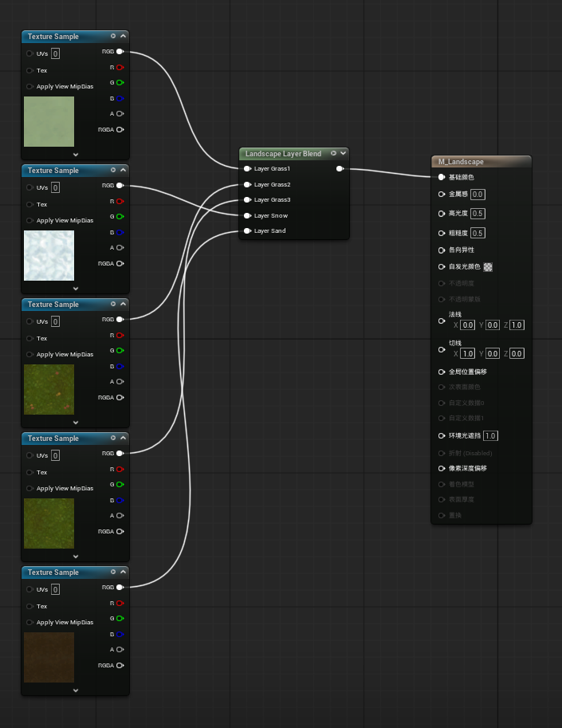This screenshot has width=562, height=728.
Task: Collapse light-green Texture Sample using header chevron
Action: click(123, 36)
